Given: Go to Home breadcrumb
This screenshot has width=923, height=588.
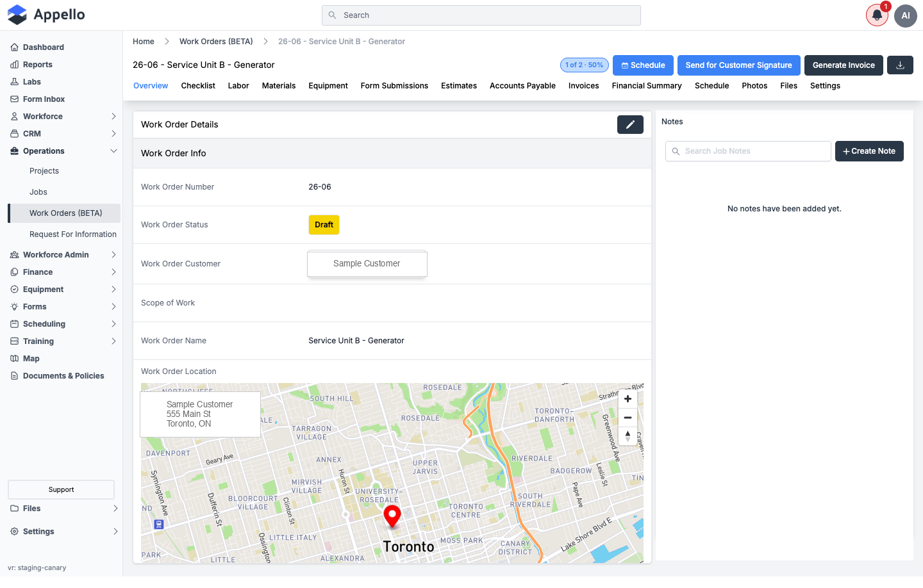Looking at the screenshot, I should (x=144, y=42).
